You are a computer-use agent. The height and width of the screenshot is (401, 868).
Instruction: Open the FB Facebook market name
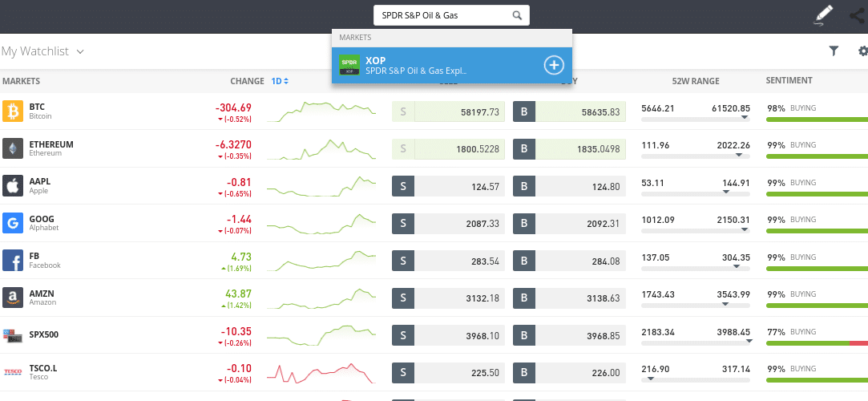tap(45, 261)
